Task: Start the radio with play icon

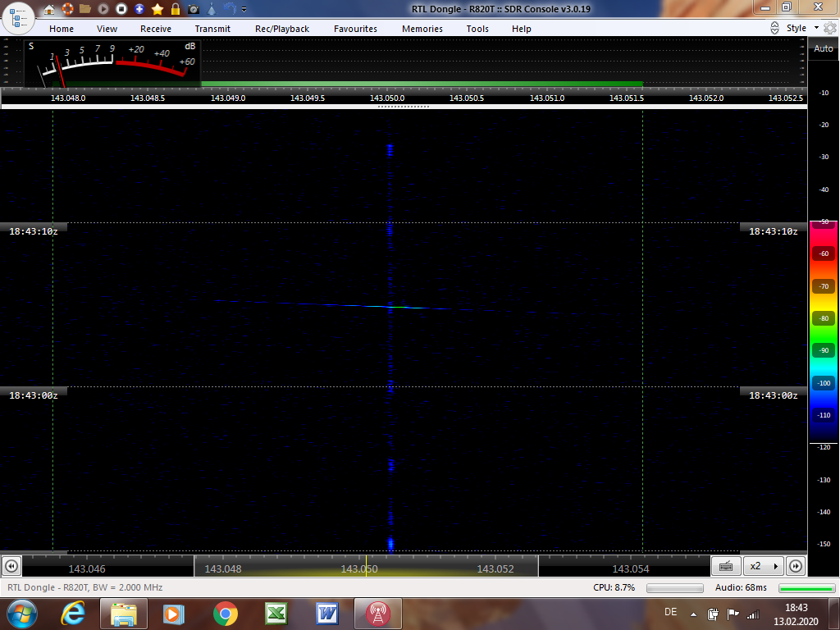Action: point(103,9)
